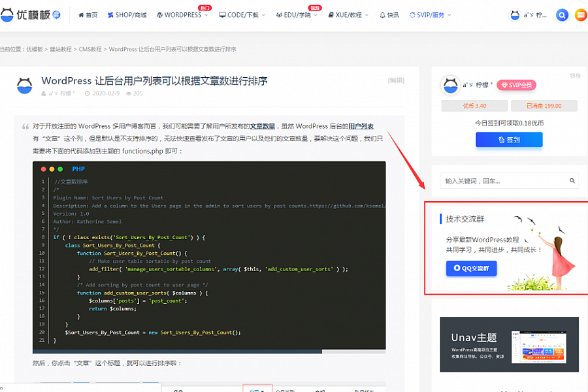Click the 优币 3.40 balance button
The height and width of the screenshot is (392, 588).
coord(474,106)
